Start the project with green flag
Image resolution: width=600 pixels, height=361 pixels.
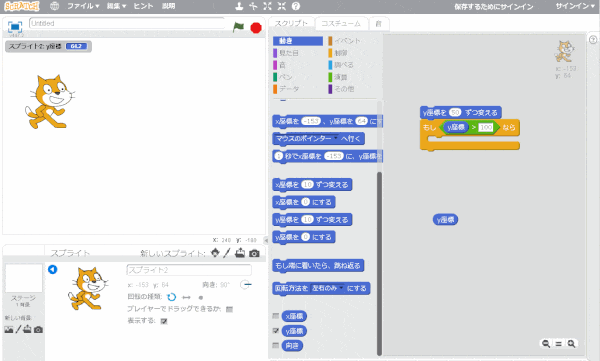(238, 27)
